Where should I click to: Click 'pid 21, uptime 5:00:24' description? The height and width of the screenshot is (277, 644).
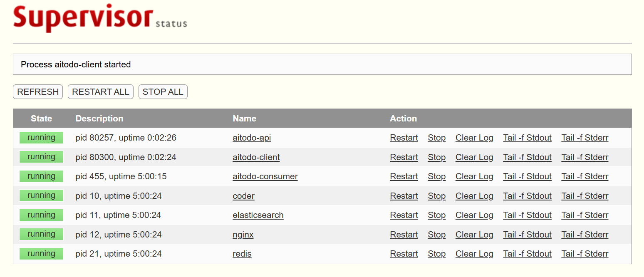119,254
